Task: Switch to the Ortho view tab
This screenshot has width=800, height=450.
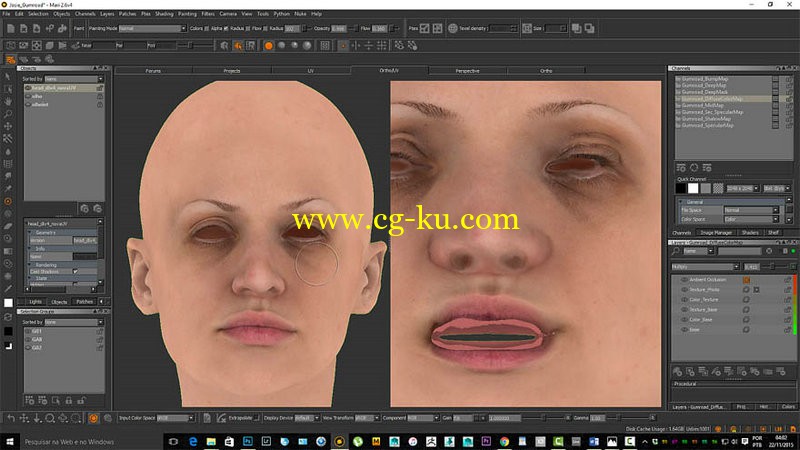Action: click(x=546, y=71)
